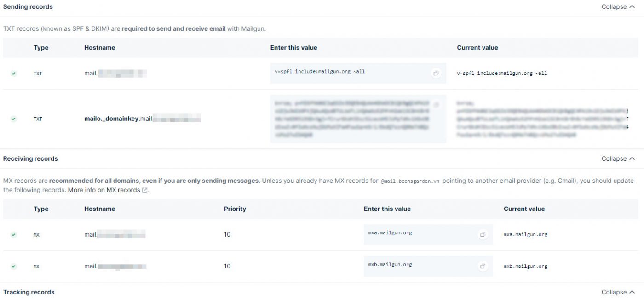Collapse the Sending records section
The height and width of the screenshot is (300, 644).
[618, 7]
